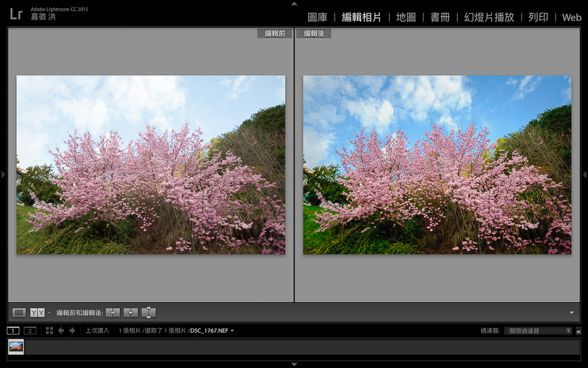
Task: Toggle the filter lock switch
Action: click(x=579, y=331)
